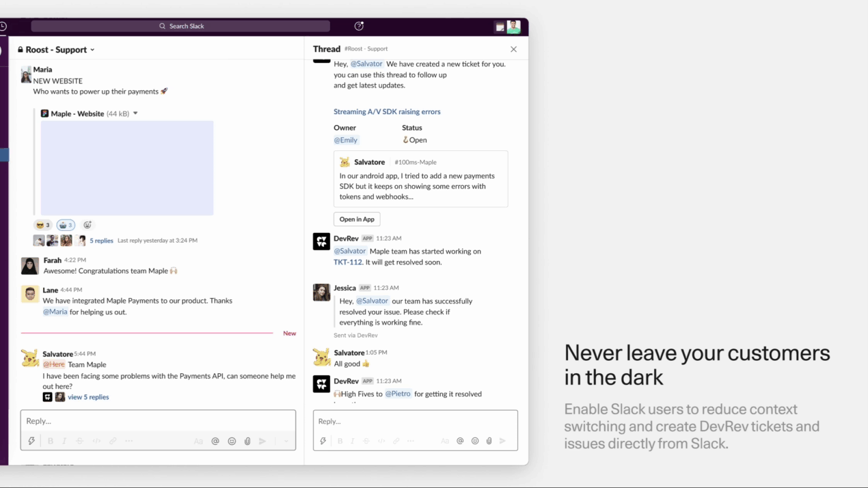This screenshot has width=868, height=488.
Task: Open the TKT-112 ticket link
Action: (347, 262)
